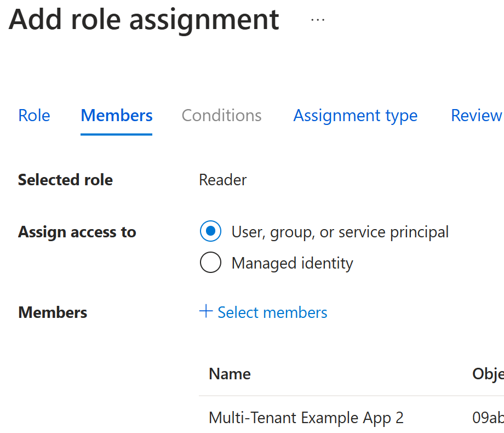Select the Managed identity radio button
Viewport: 504px width, 433px height.
click(x=210, y=262)
